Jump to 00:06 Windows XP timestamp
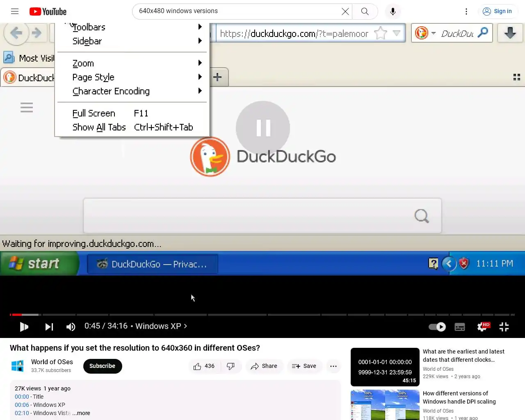Screen dimensions: 525x420 [22, 405]
